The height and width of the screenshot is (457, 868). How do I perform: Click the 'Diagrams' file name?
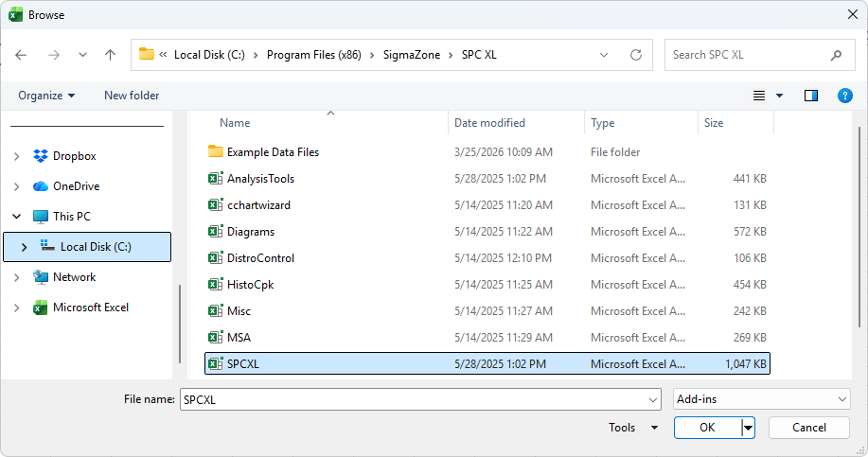tap(251, 232)
